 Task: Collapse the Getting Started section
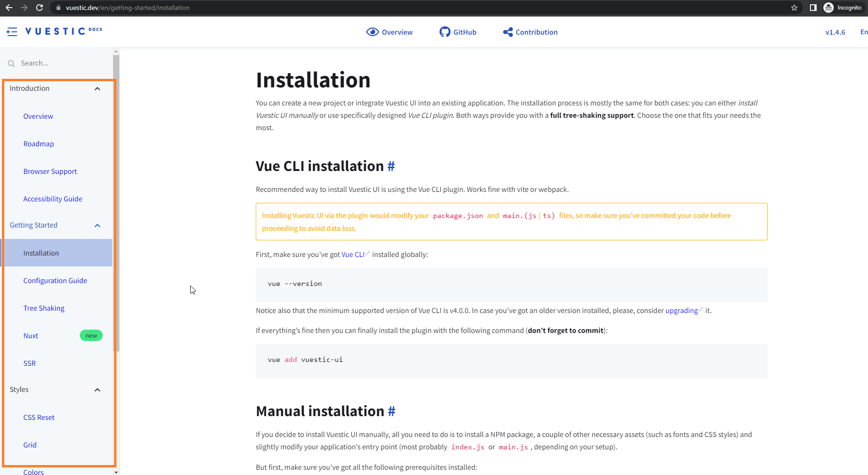[97, 225]
